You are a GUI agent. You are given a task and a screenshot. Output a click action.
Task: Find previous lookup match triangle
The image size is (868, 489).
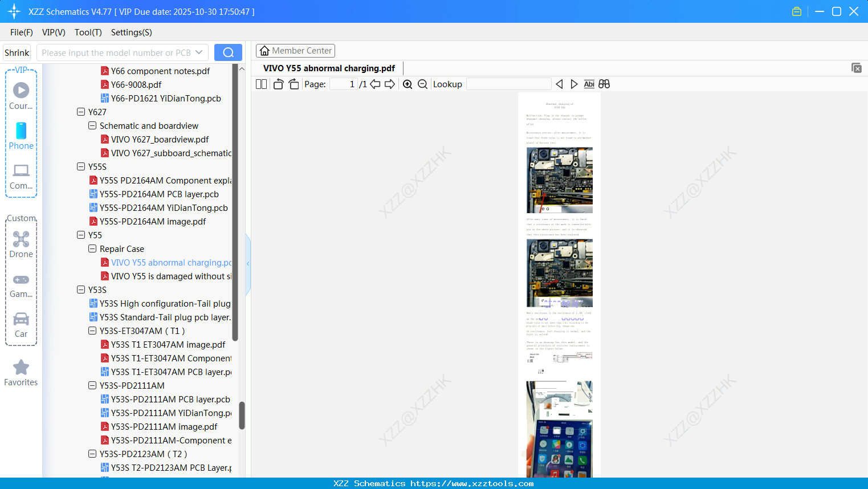[559, 84]
